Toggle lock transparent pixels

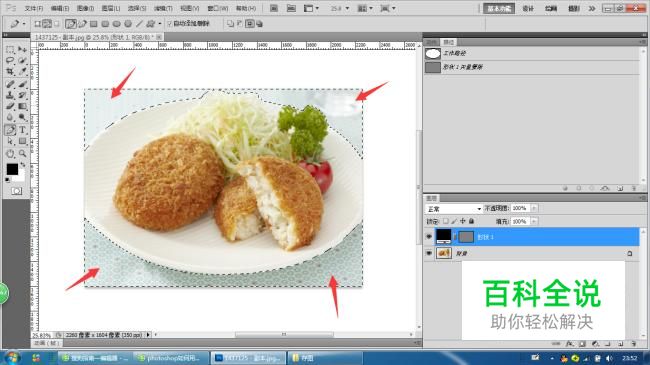[446, 221]
